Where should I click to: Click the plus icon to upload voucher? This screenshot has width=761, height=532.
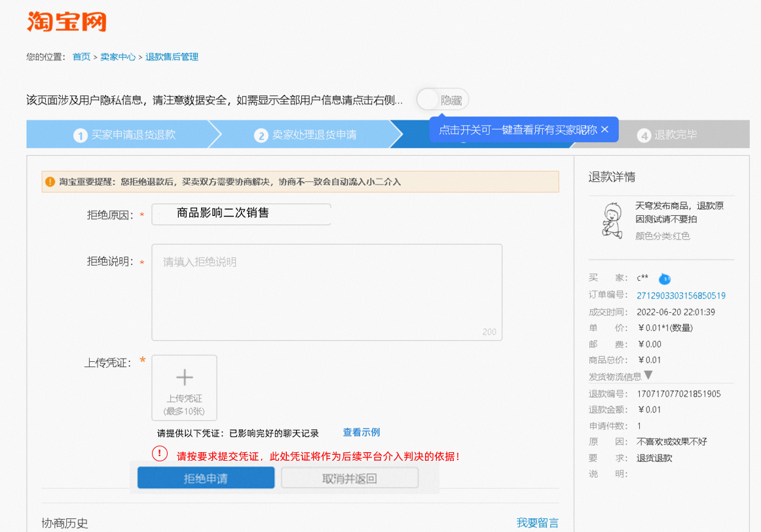click(184, 378)
